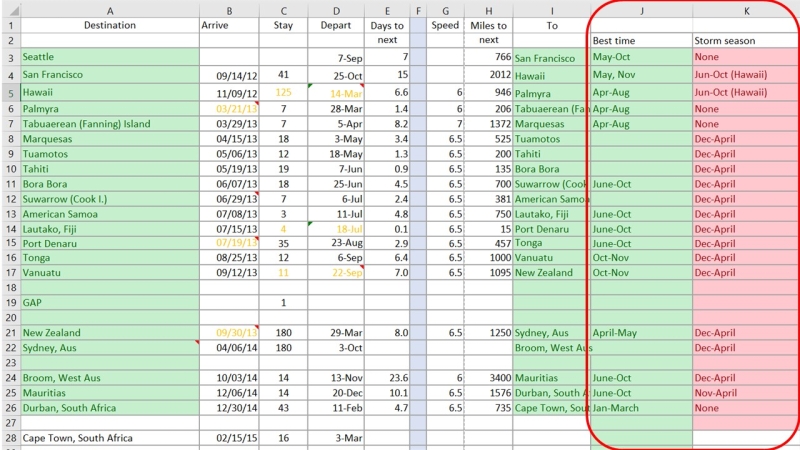Screen dimensions: 800x450
Task: Click the best time 'Jan-March' cell
Action: coord(641,408)
